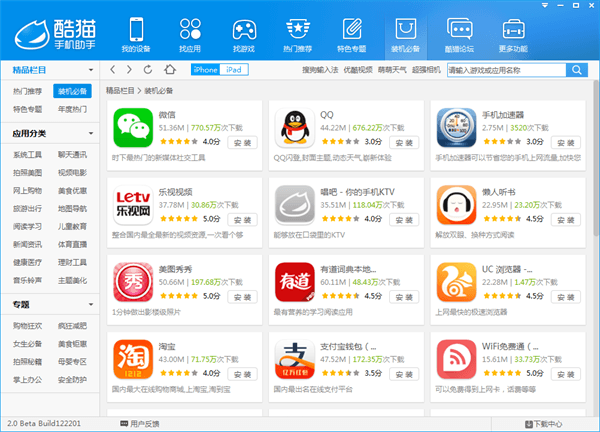
Task: Open 找应用 (Find Apps) section
Action: point(188,33)
